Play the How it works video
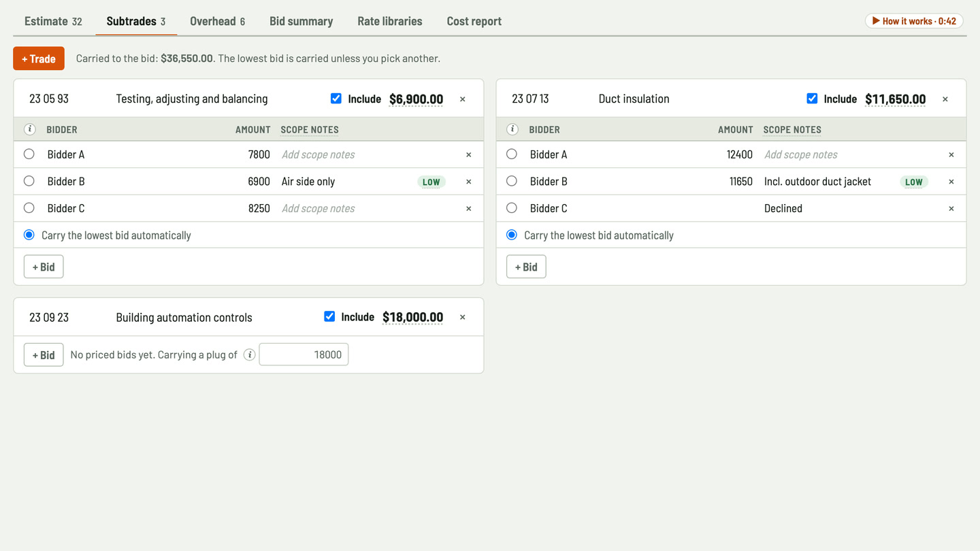 914,21
